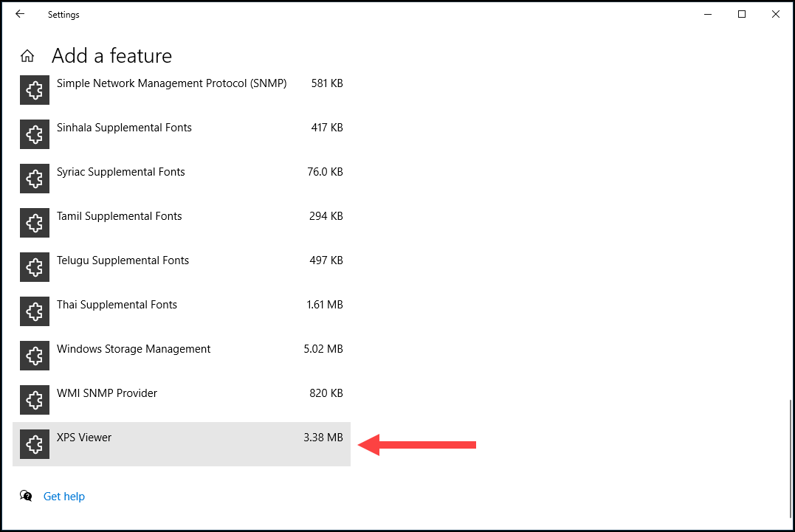Click the WMI SNMP Provider puzzle icon
The height and width of the screenshot is (532, 795).
click(35, 400)
